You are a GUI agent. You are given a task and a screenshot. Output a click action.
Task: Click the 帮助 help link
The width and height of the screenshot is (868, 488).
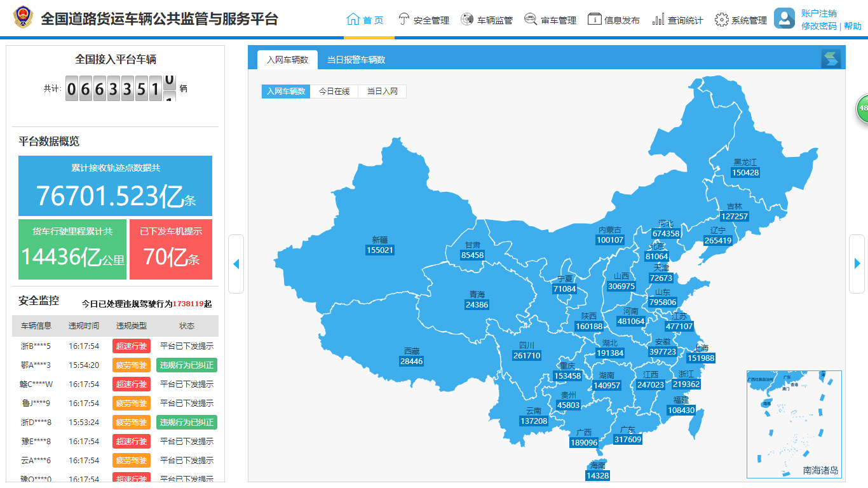point(853,26)
